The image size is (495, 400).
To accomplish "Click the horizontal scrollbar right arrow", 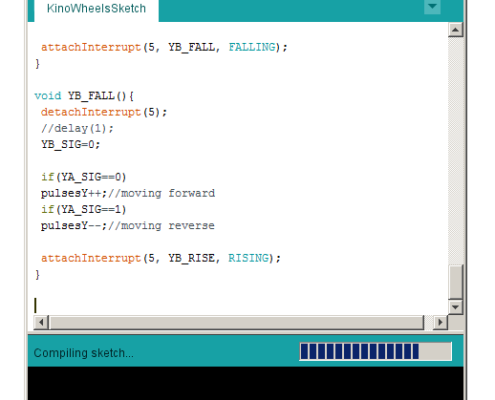I will [x=440, y=322].
